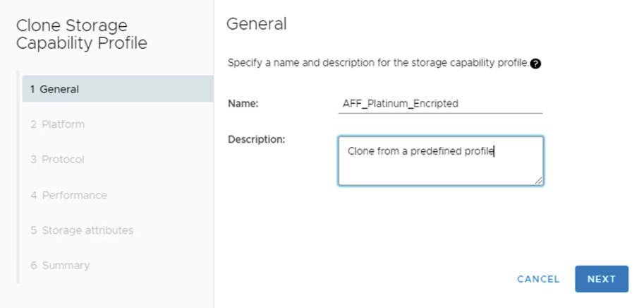Open the '6 Summary' wizard step
This screenshot has width=644, height=308.
click(x=60, y=266)
